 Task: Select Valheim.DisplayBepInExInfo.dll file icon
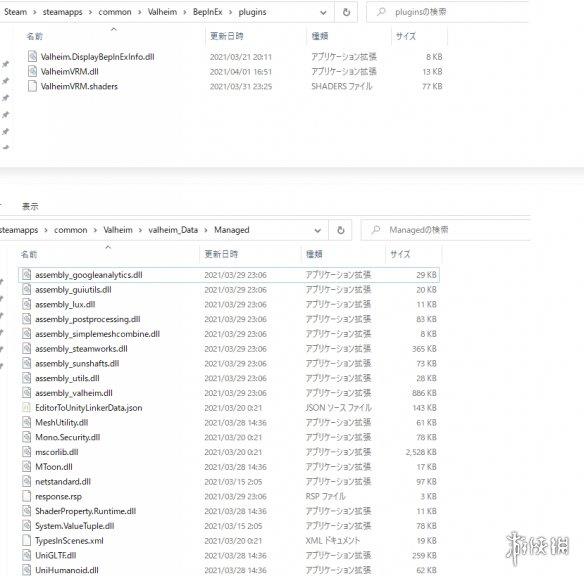32,57
